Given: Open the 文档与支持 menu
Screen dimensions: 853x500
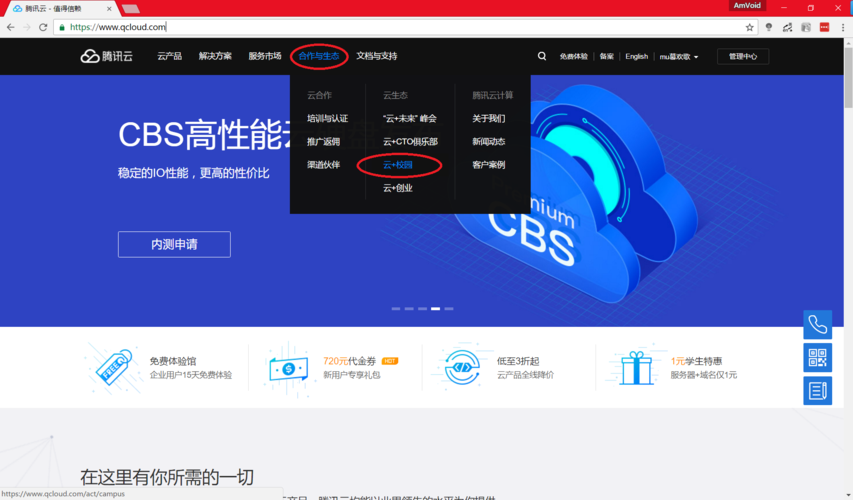Looking at the screenshot, I should 376,56.
